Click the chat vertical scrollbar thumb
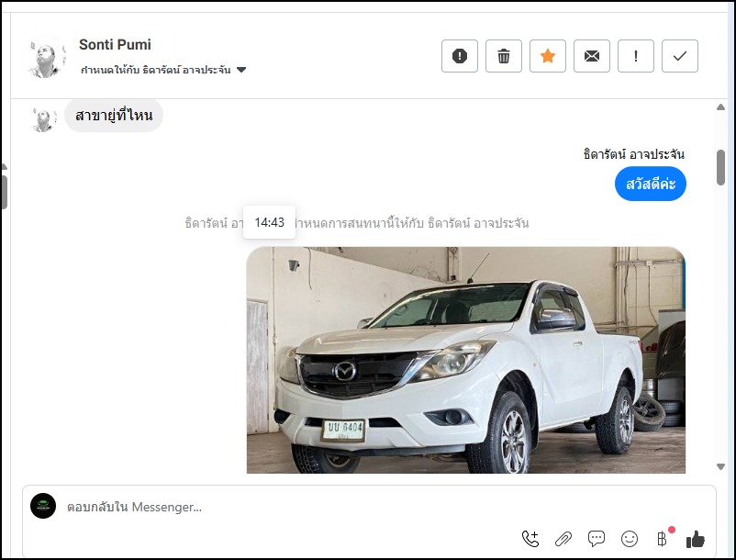 coord(721,168)
